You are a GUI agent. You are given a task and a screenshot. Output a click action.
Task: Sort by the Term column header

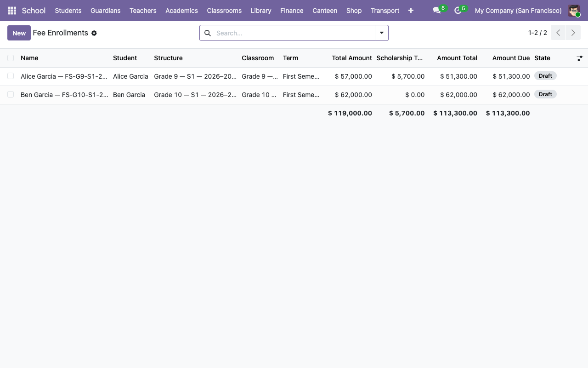click(301, 58)
